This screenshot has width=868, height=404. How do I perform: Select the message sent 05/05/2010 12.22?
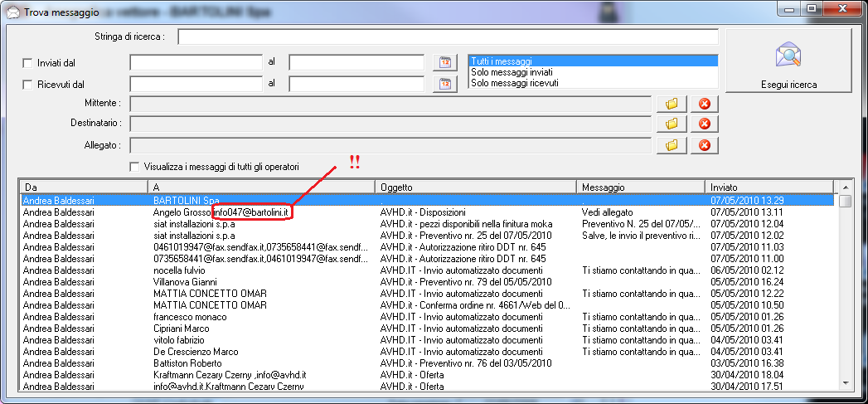coord(427,293)
